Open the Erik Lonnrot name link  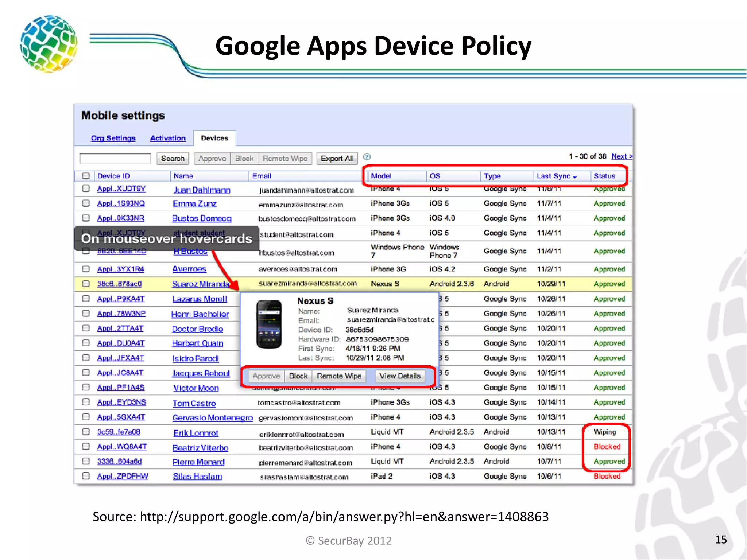[196, 433]
